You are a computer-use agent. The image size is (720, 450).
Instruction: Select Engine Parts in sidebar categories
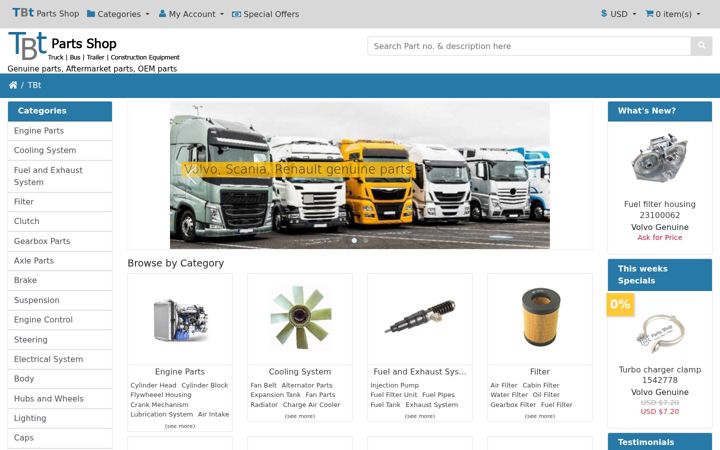click(60, 131)
